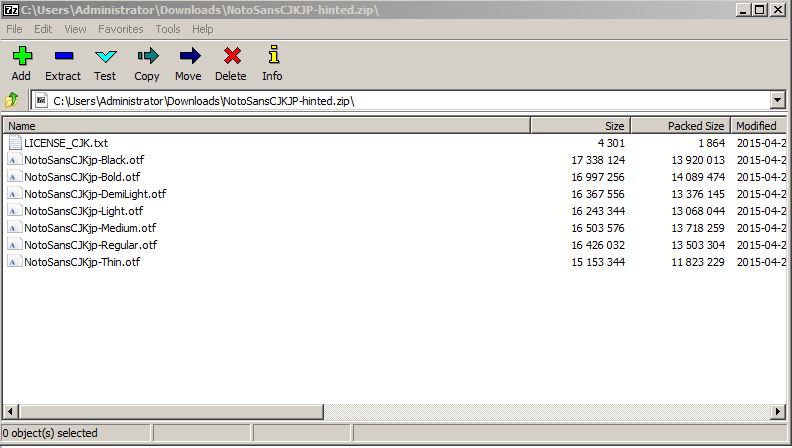This screenshot has height=448, width=792.
Task: Click the horizontal scrollbar thumb
Action: click(171, 412)
